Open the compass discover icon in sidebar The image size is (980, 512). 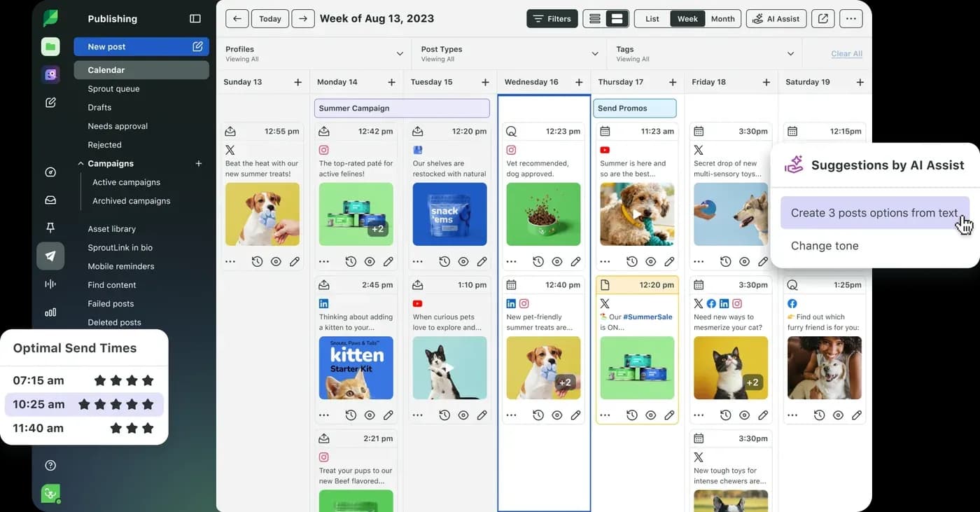[x=50, y=172]
